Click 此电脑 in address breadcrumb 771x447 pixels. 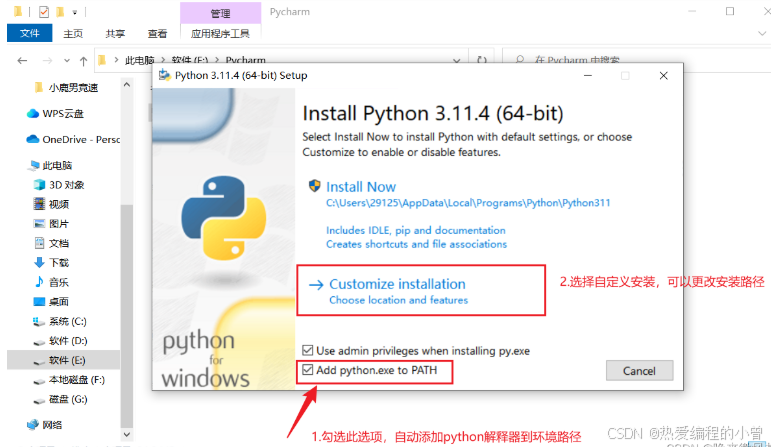[x=140, y=60]
